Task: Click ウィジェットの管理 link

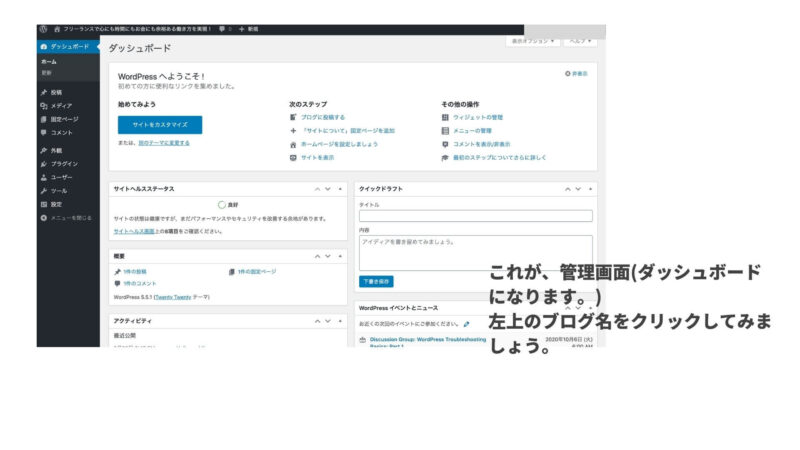Action: tap(478, 117)
